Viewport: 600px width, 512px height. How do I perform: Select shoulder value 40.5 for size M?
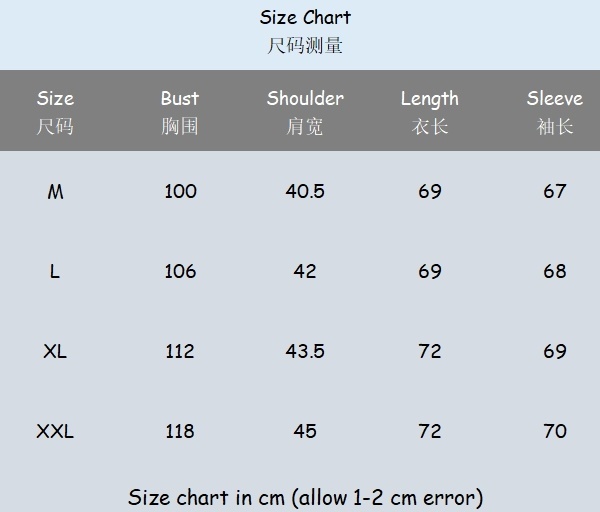(x=305, y=192)
